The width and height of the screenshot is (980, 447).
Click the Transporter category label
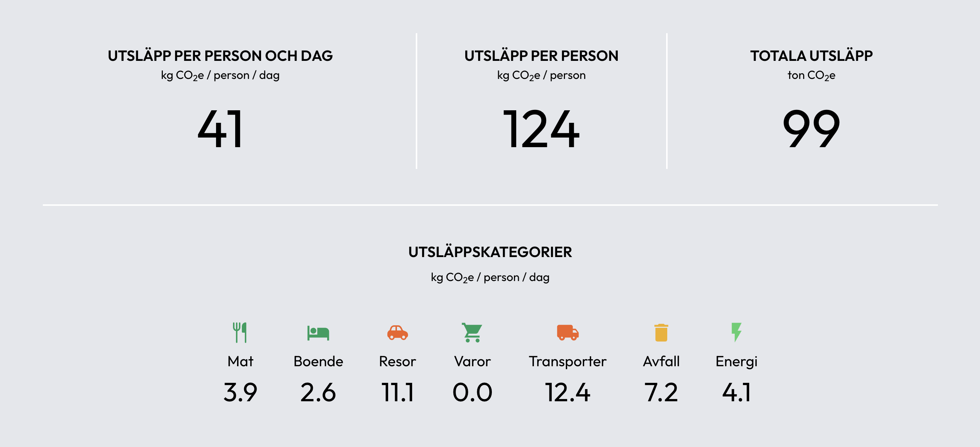(x=568, y=361)
